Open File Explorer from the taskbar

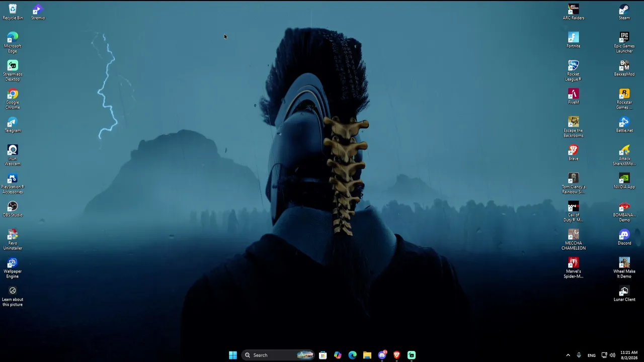coord(367,355)
